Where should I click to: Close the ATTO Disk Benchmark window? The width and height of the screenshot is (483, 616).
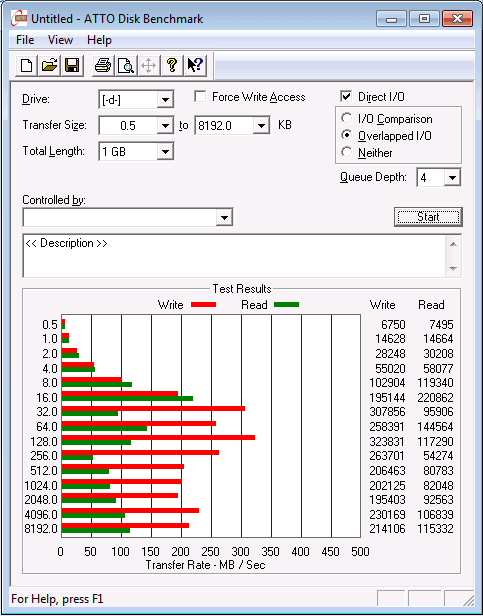tap(457, 18)
